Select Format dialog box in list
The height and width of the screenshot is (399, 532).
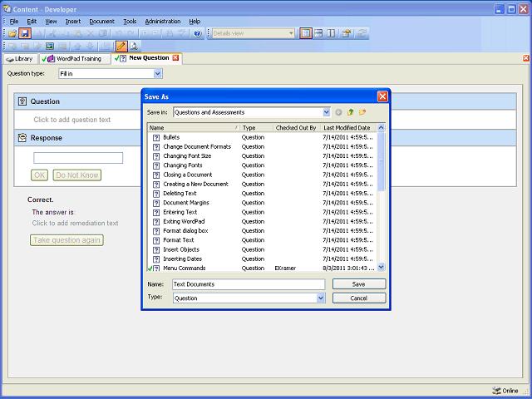point(185,231)
